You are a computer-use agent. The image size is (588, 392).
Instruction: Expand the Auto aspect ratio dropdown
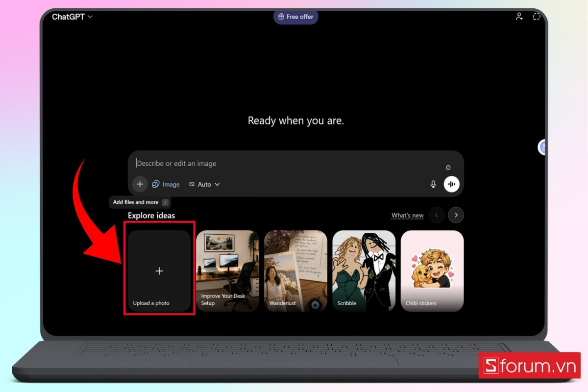click(204, 185)
